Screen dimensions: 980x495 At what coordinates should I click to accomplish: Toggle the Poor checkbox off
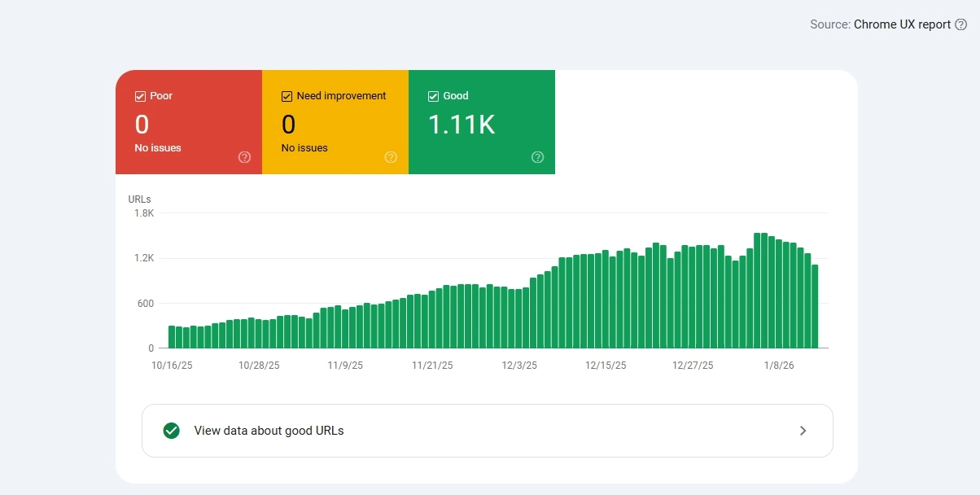(140, 95)
